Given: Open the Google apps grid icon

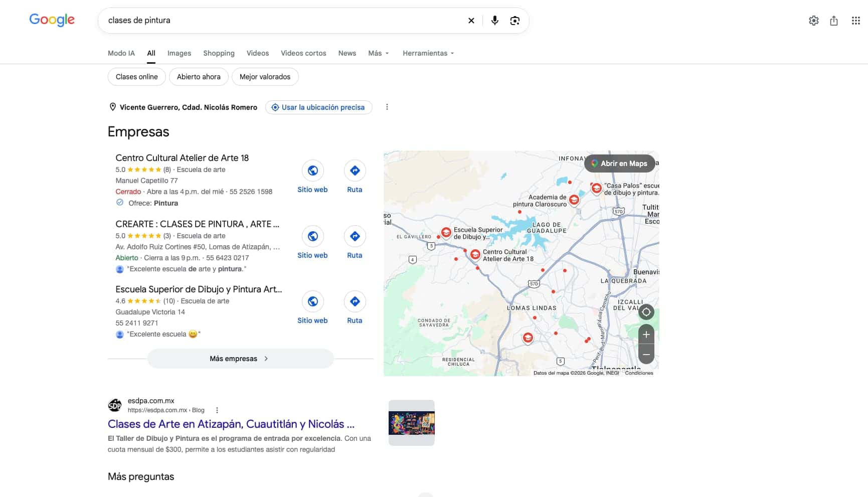Looking at the screenshot, I should pos(855,21).
